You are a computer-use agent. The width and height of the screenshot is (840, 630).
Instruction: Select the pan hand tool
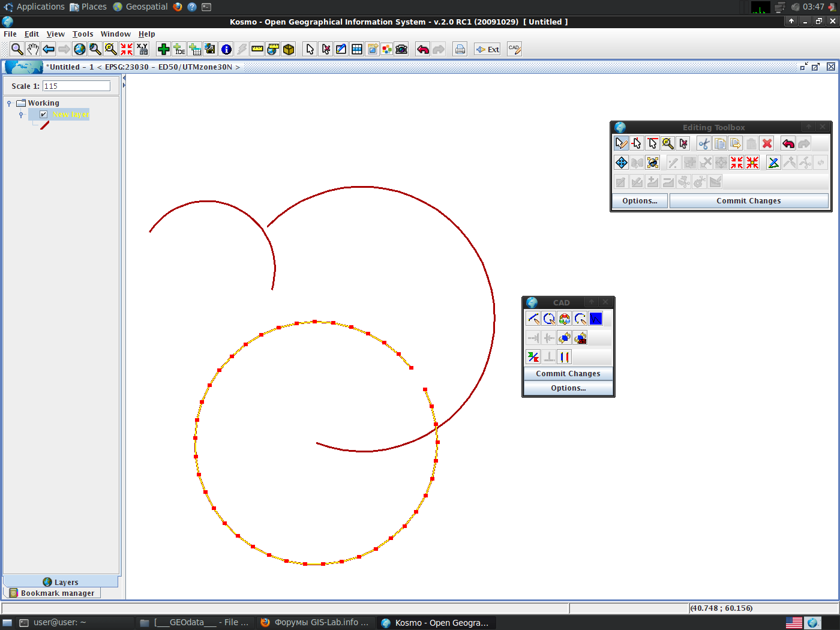point(33,49)
